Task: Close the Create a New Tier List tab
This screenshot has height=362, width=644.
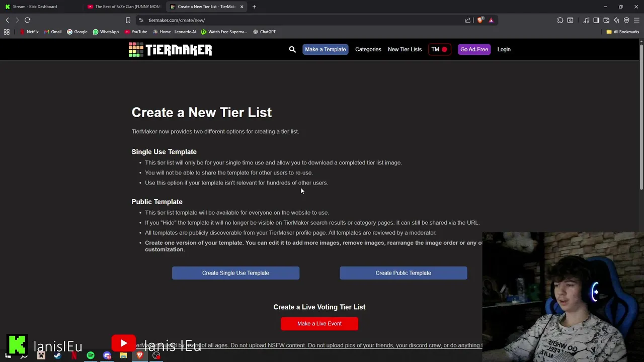Action: 242,7
